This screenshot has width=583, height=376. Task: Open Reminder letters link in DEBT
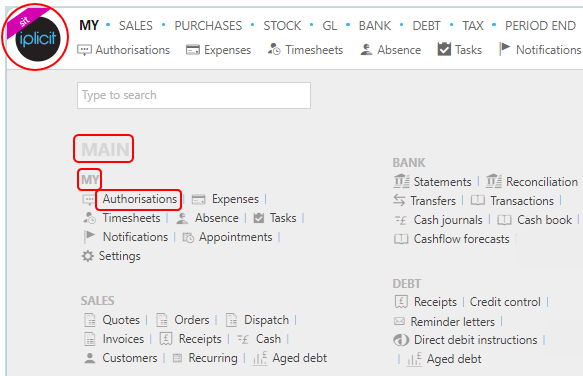pyautogui.click(x=453, y=322)
